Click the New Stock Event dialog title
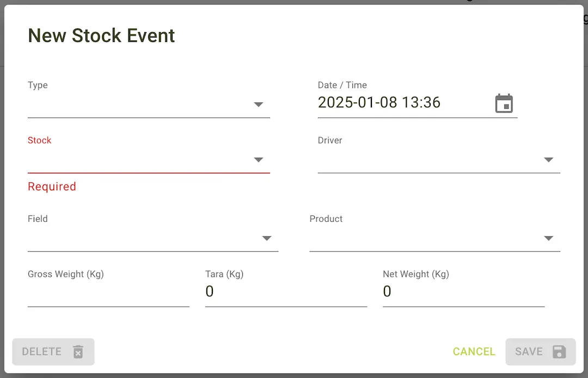Image resolution: width=588 pixels, height=378 pixels. tap(101, 35)
